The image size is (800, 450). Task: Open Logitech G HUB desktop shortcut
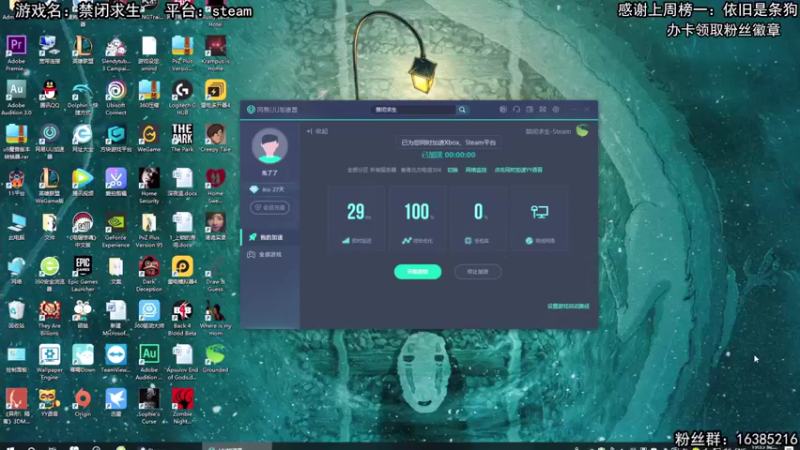click(182, 97)
